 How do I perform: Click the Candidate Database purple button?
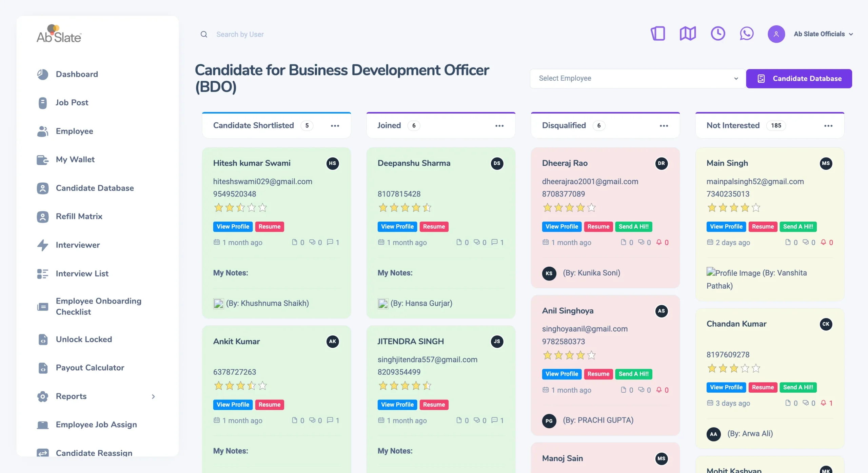[799, 79]
